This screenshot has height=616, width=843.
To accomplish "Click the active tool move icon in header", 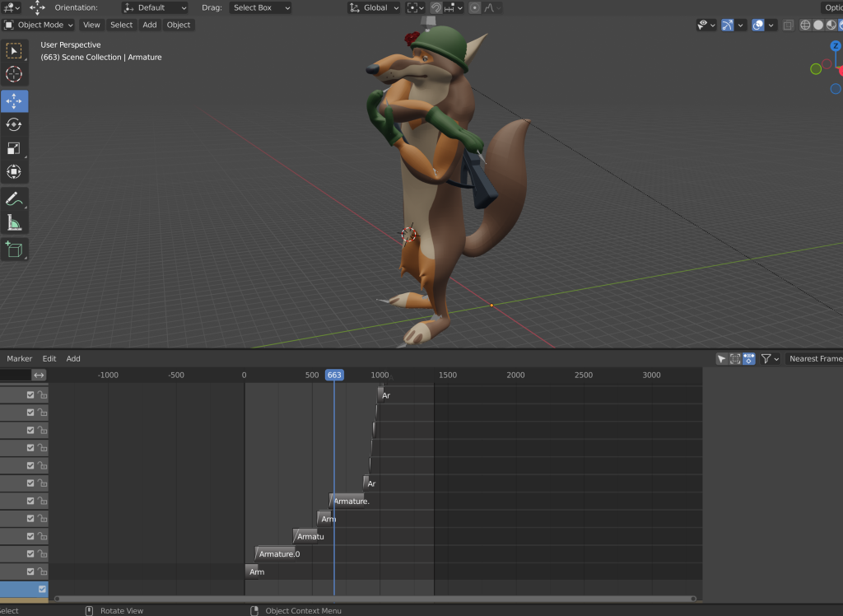I will click(37, 7).
